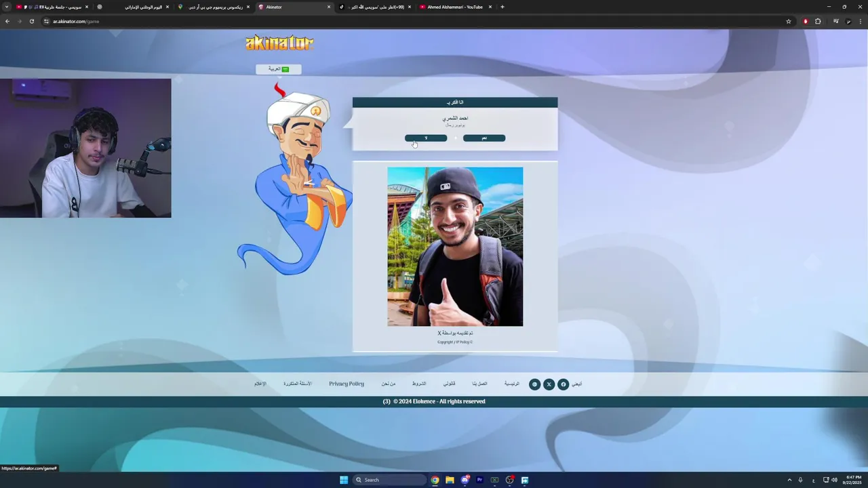Open Google Chrome from the taskbar
This screenshot has width=868, height=488.
(435, 480)
